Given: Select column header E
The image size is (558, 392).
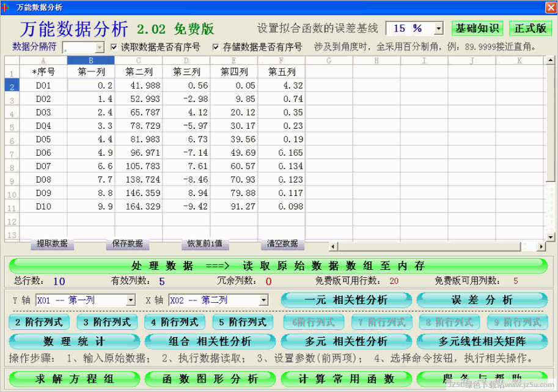Looking at the screenshot, I should point(234,60).
